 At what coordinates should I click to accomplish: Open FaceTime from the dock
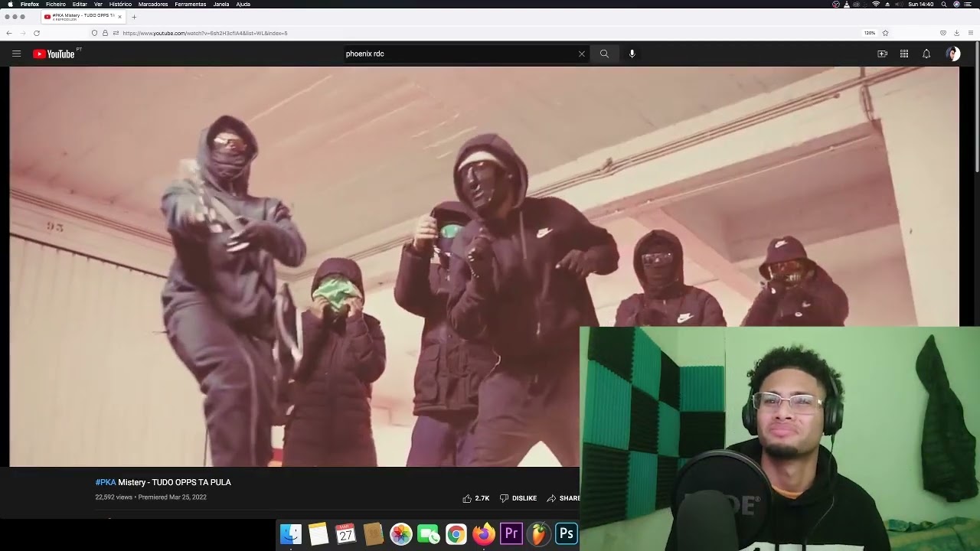click(x=429, y=533)
